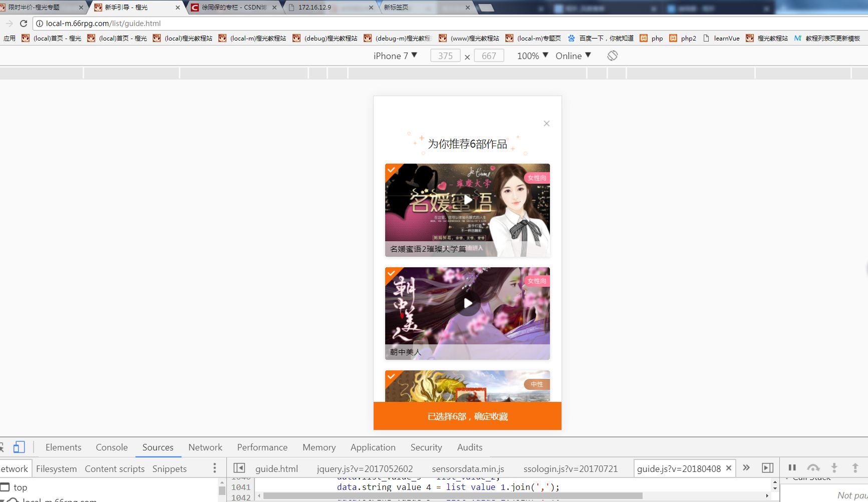Play the 名媛蜜语 video preview

[467, 200]
